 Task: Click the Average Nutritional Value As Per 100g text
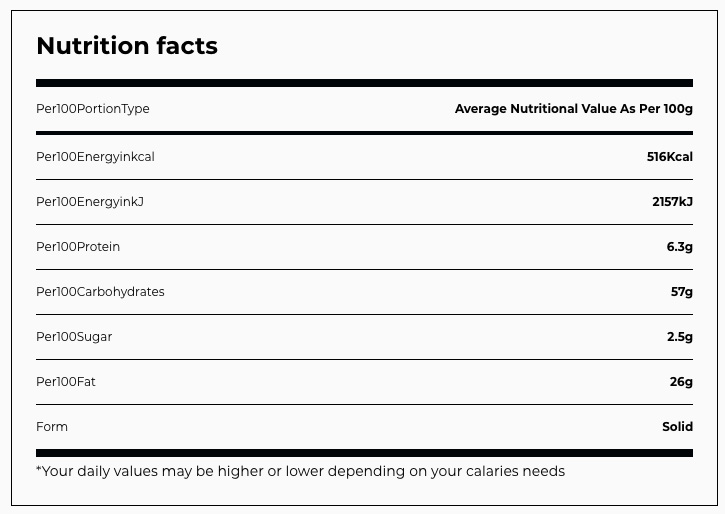coord(573,109)
